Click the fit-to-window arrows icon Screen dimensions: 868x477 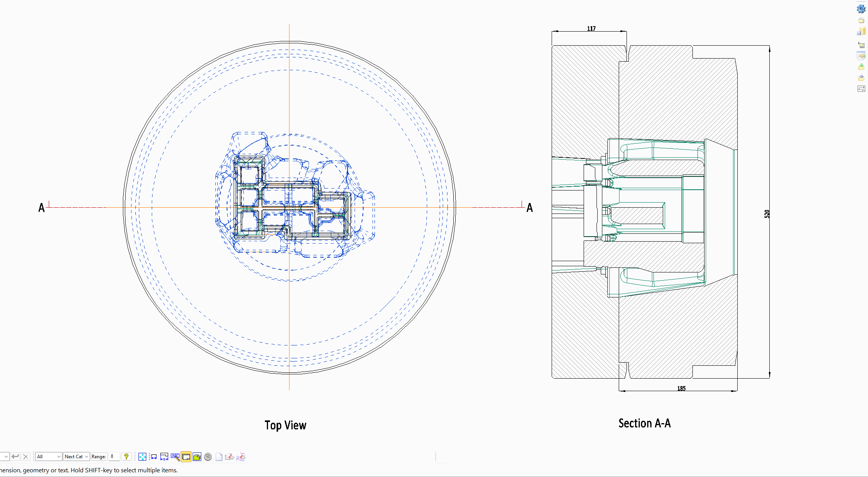click(142, 457)
